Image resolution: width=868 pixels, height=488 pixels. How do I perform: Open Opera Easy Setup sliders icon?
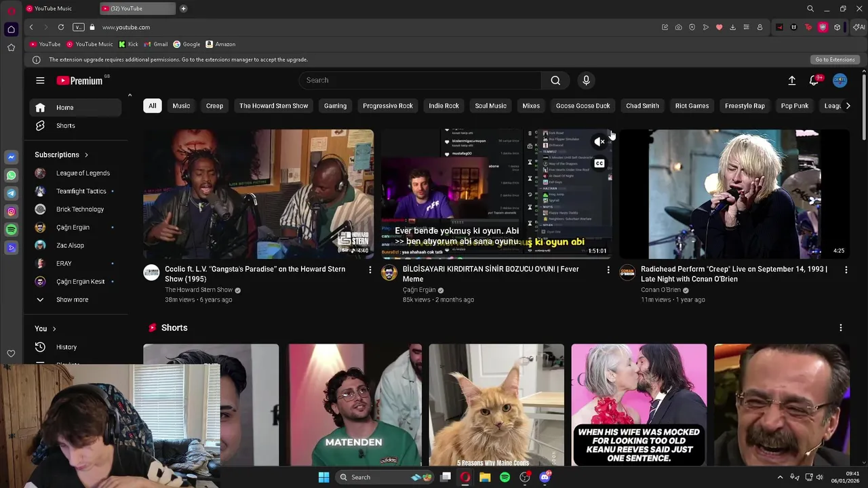746,27
